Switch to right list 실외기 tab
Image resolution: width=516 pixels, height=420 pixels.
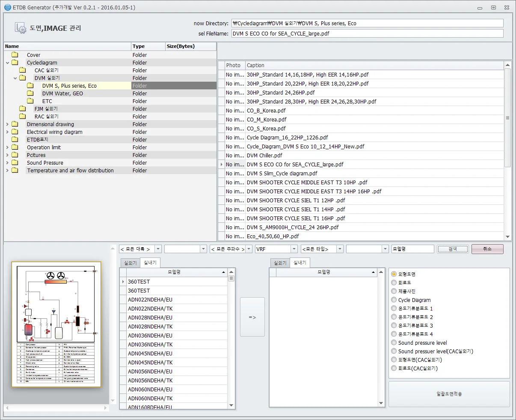280,263
